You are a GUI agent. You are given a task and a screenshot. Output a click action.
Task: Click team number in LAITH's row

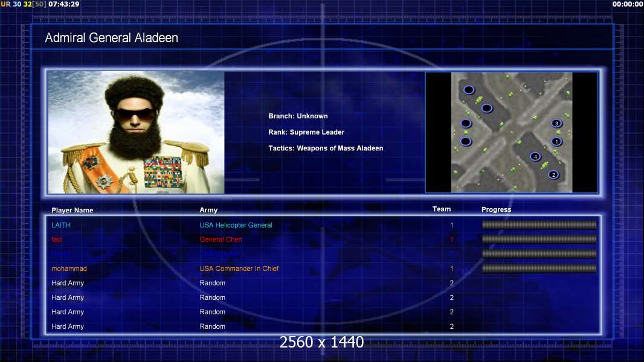pos(451,225)
